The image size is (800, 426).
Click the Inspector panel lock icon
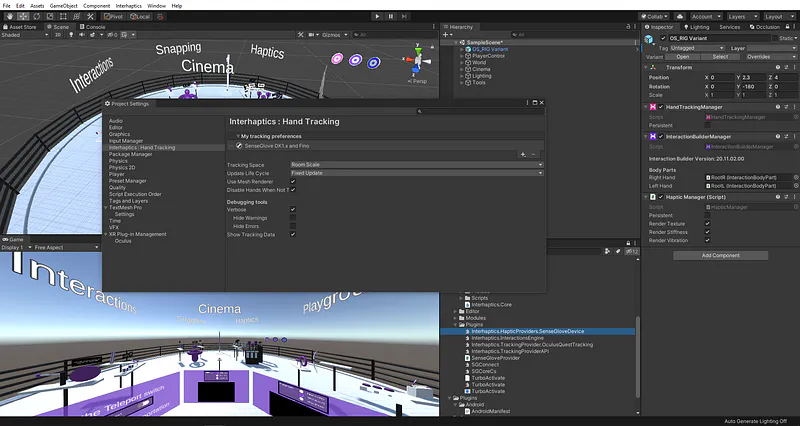click(788, 27)
